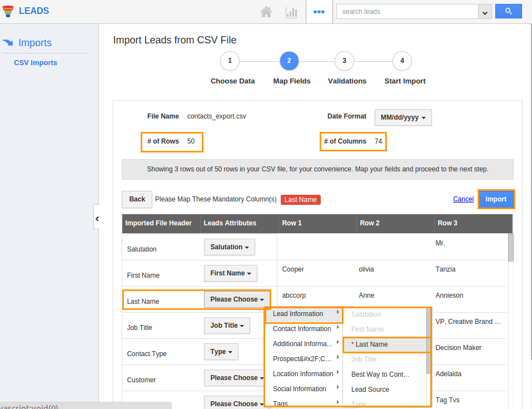
Task: Open the three-dots more menu
Action: click(x=319, y=12)
